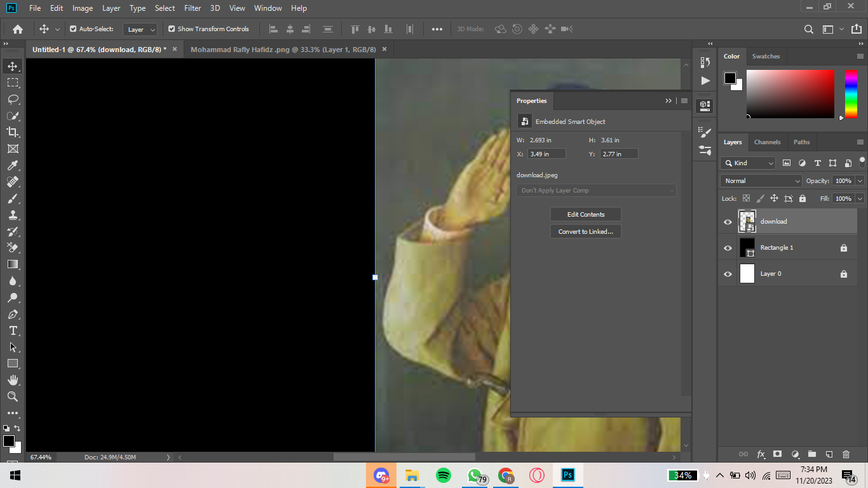Open the Home screen in Photoshop
The width and height of the screenshot is (868, 488).
click(x=17, y=29)
